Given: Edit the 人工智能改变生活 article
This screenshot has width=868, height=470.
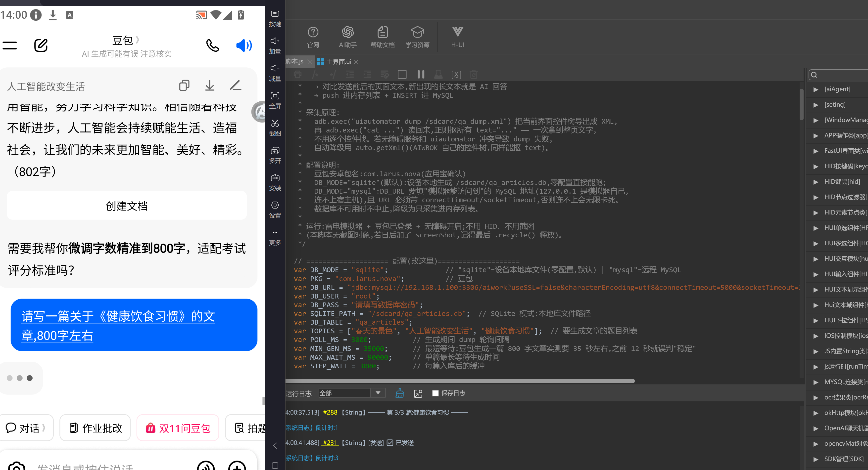Looking at the screenshot, I should [236, 85].
